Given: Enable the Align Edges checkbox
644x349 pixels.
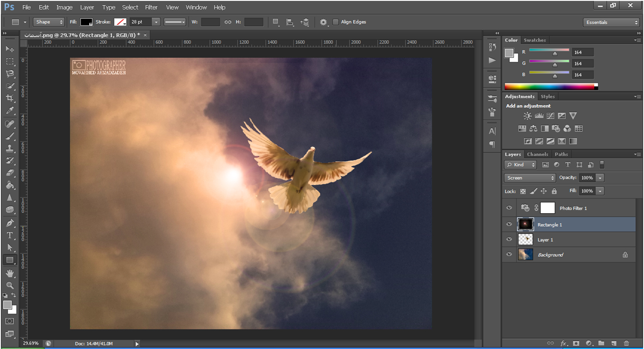Looking at the screenshot, I should pyautogui.click(x=336, y=22).
